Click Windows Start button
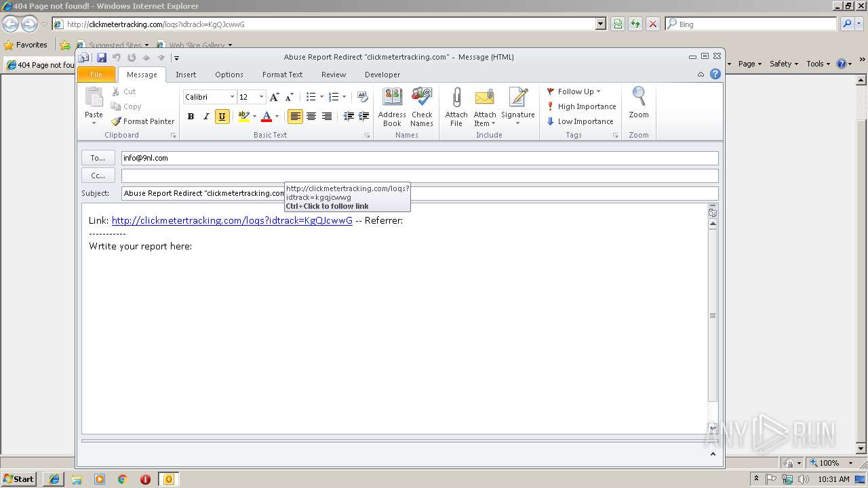 [x=18, y=479]
